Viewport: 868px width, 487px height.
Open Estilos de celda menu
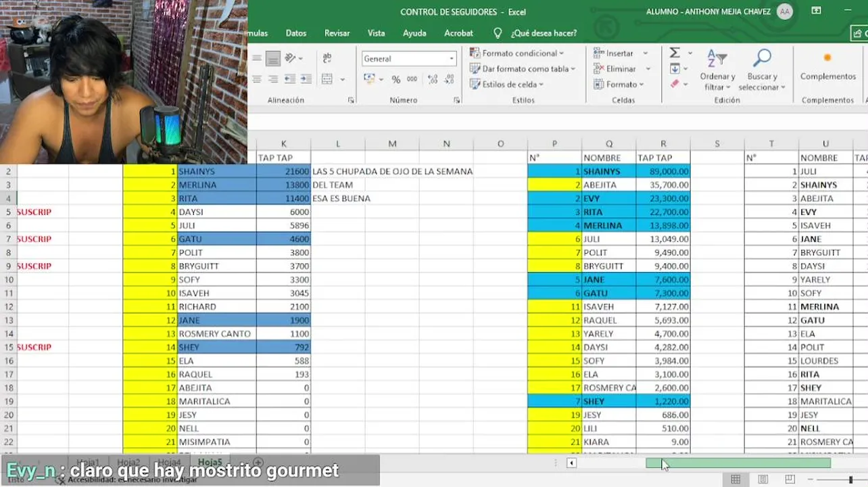[508, 84]
